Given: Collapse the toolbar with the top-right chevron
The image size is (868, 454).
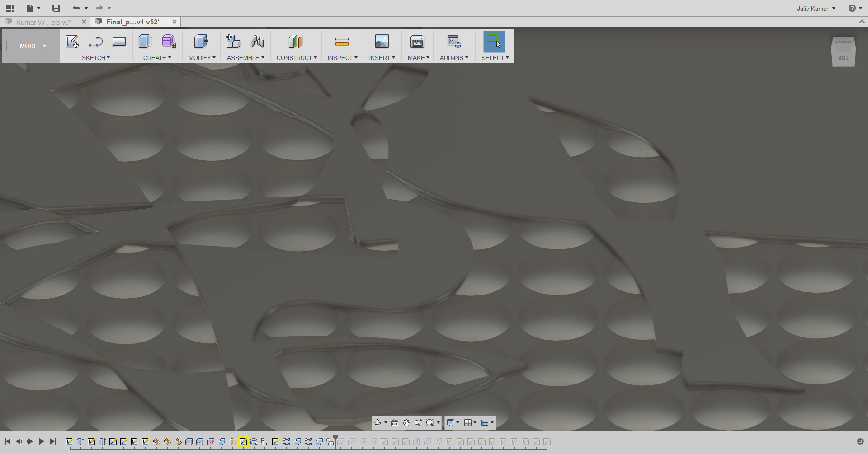Looking at the screenshot, I should click(862, 22).
